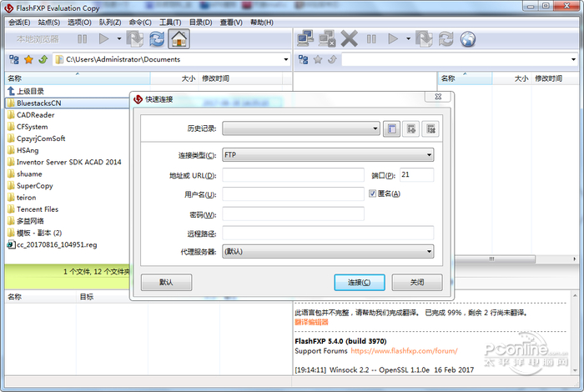Screen dimensions: 584x392
Task: Click the remote parent directory arrow icon
Action: click(x=332, y=59)
